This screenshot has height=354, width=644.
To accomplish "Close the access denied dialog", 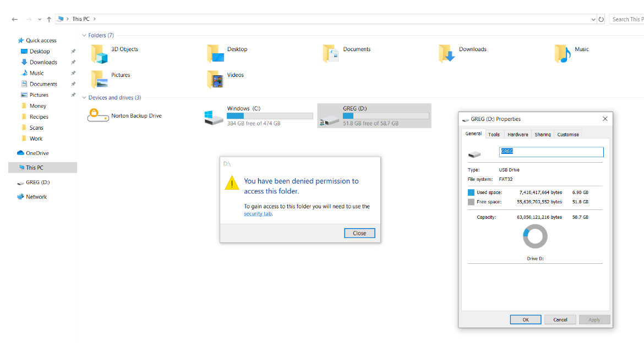I will [359, 233].
